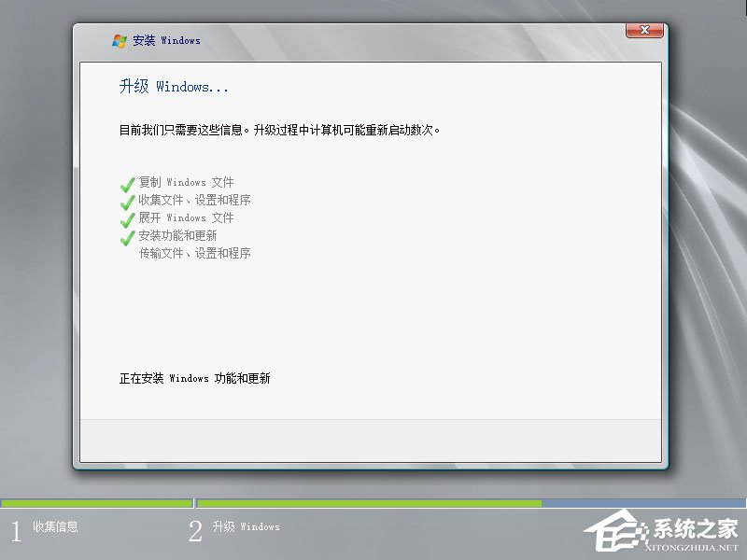Click the Windows logo in the title bar
The width and height of the screenshot is (747, 560).
point(120,39)
